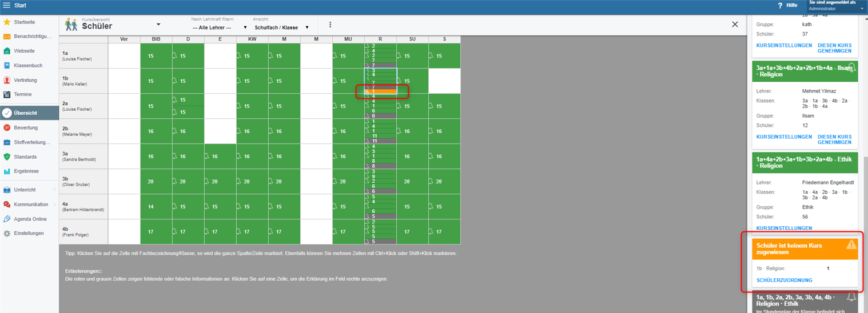Click the Termine calendar icon
This screenshot has height=313, width=868.
[x=7, y=94]
